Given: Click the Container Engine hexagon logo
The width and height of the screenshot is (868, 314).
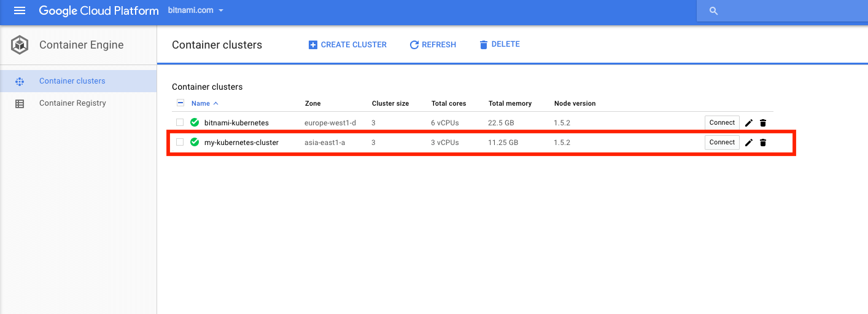Looking at the screenshot, I should [20, 45].
